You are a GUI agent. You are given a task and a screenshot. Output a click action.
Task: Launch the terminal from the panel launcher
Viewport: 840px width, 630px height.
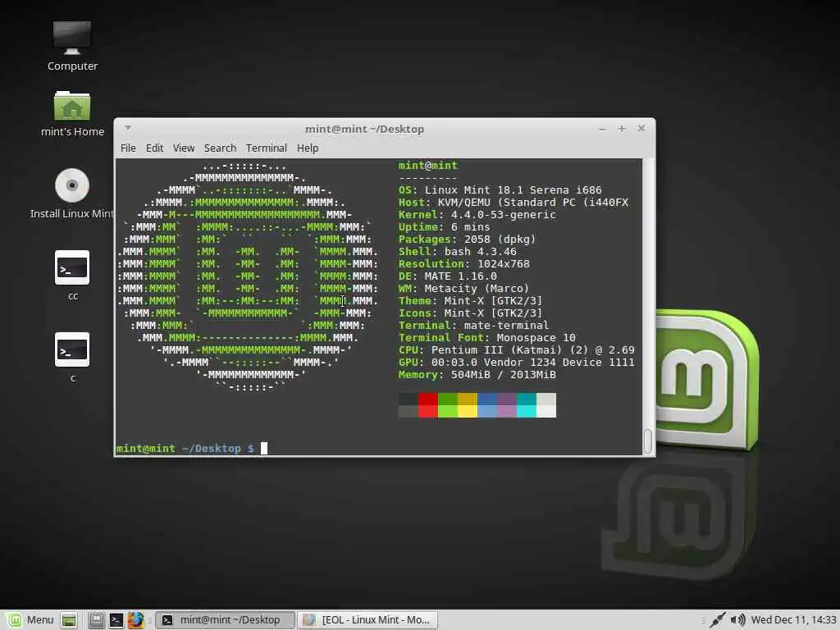pos(116,620)
